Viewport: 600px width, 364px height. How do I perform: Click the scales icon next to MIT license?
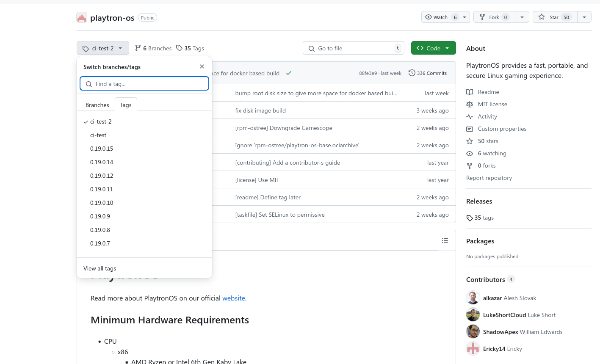pos(470,104)
